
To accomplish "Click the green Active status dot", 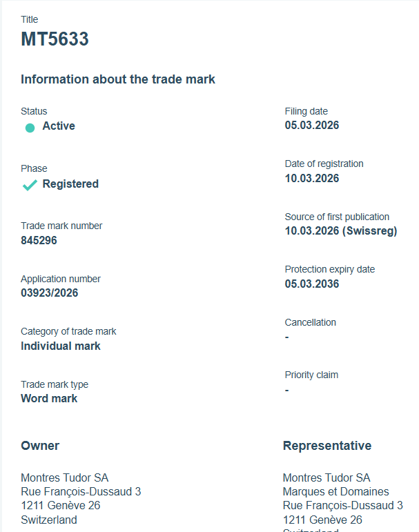I will (x=30, y=127).
